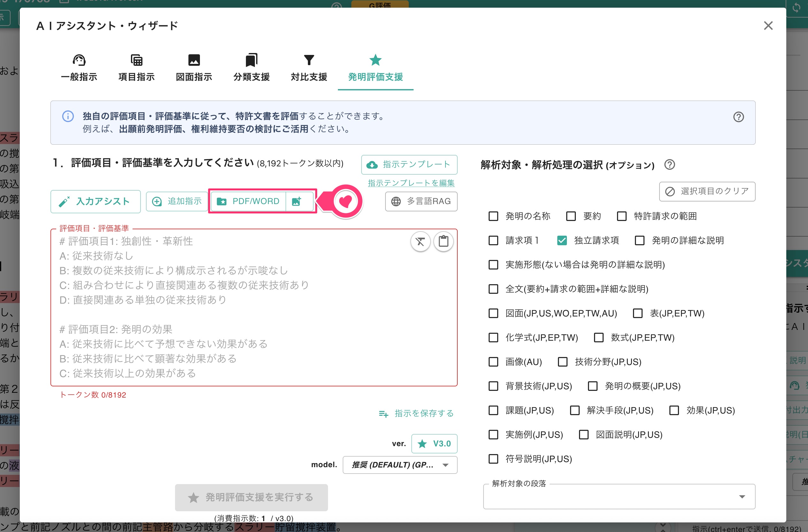Check the 要約 checkbox
This screenshot has width=808, height=532.
tap(571, 216)
